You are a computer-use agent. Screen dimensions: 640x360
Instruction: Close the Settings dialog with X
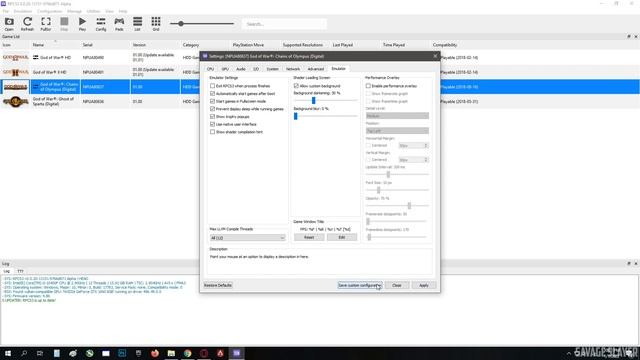[x=435, y=56]
